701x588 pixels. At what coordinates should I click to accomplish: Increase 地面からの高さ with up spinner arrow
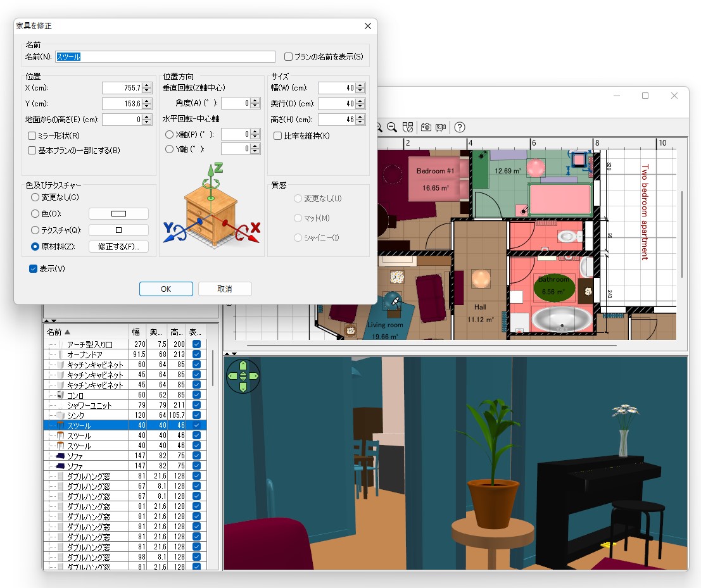point(147,116)
